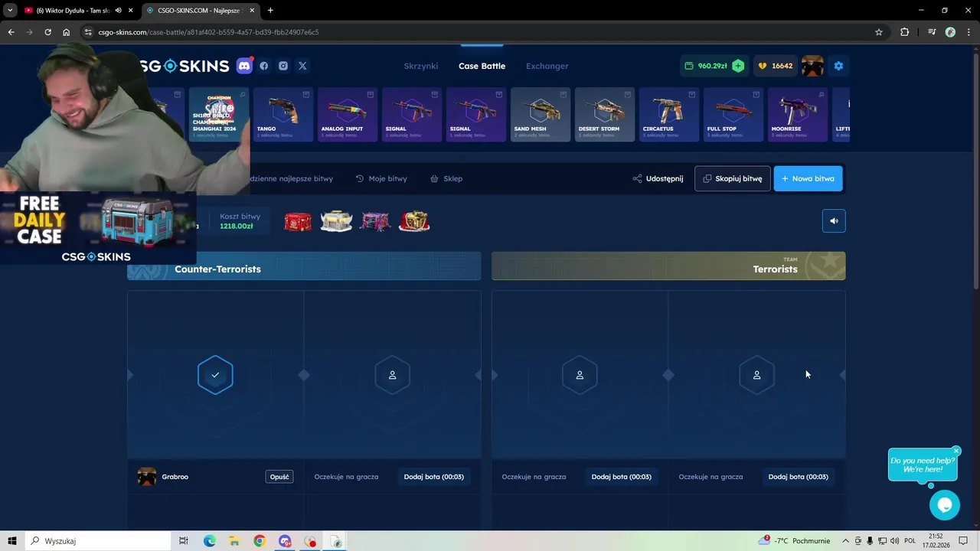Open the Tango revolver drop card

pyautogui.click(x=283, y=115)
